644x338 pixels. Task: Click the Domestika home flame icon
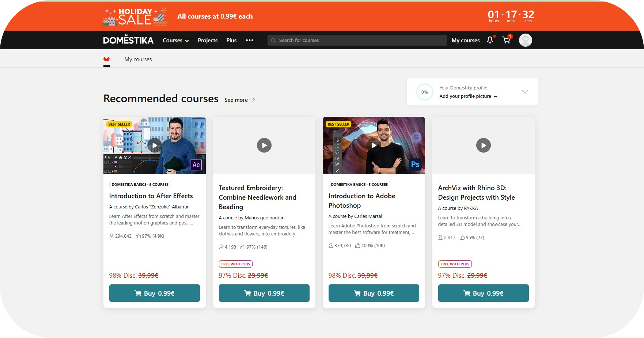coord(106,59)
